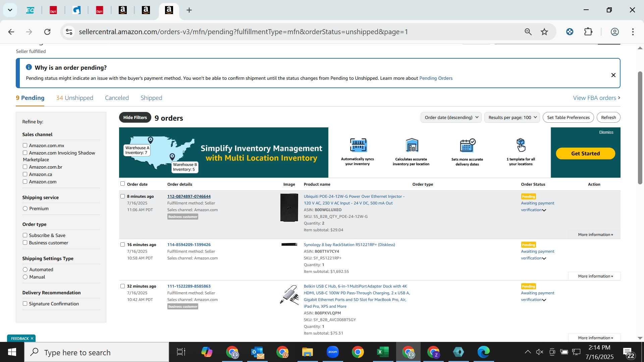Select the Premium shipping service radio
The image size is (644, 362).
point(25,208)
